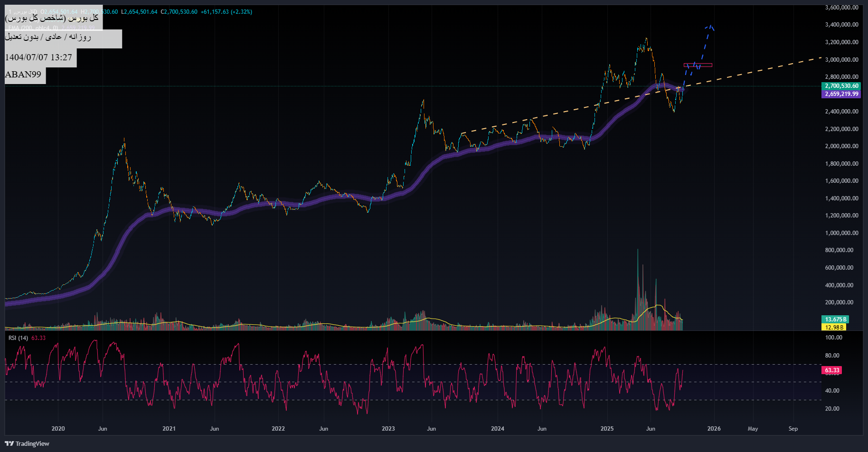Click the green 2,700,530.60 current price tag
868x452 pixels.
point(841,86)
